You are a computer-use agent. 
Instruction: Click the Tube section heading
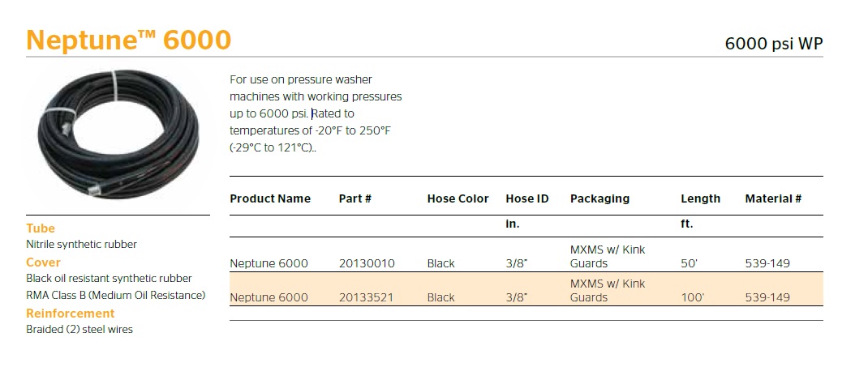[x=41, y=228]
